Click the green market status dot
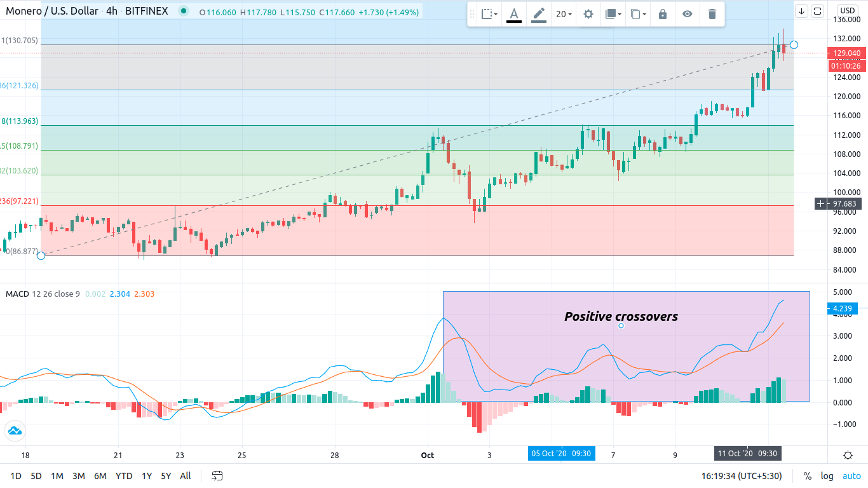The image size is (868, 488). [184, 11]
